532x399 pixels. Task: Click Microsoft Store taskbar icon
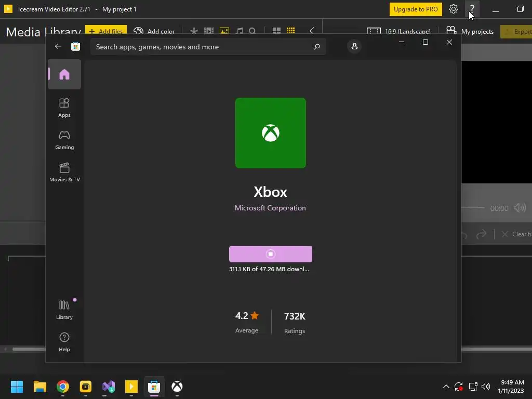tap(154, 387)
